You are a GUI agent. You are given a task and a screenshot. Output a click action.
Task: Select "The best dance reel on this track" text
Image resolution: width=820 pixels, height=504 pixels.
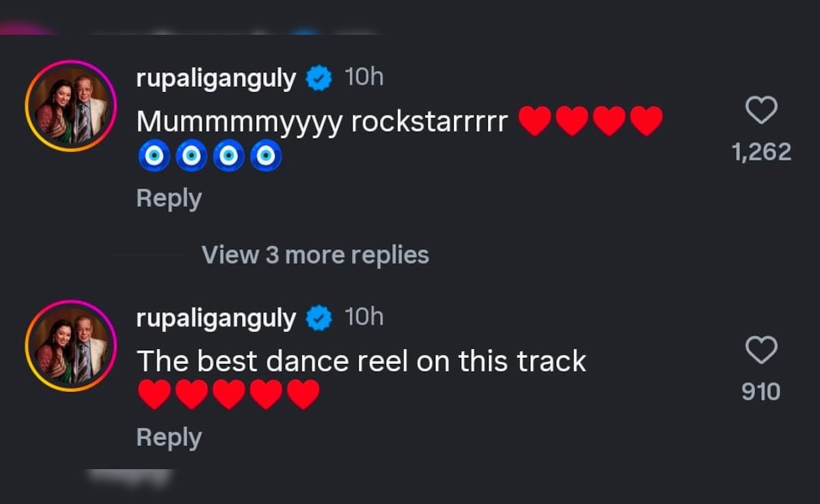(361, 361)
